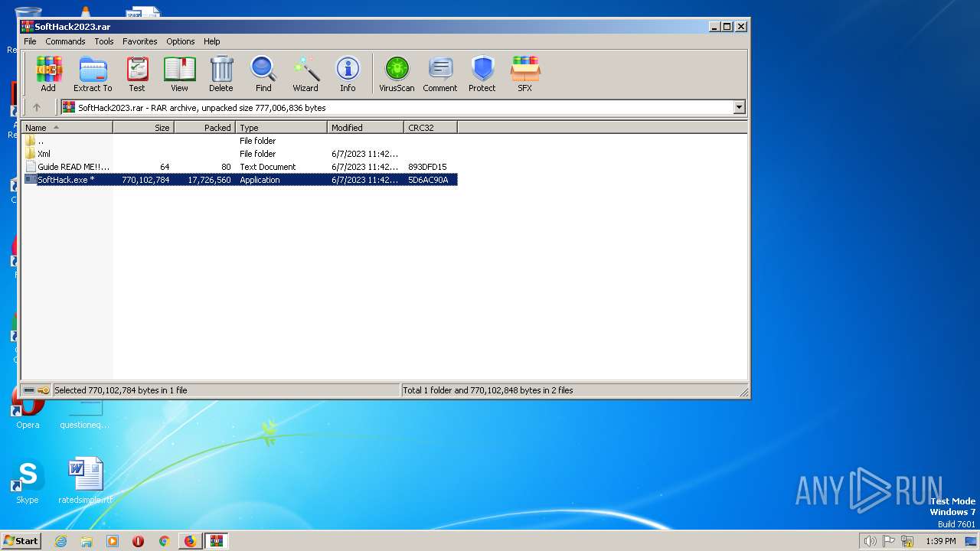980x551 pixels.
Task: Open the Opera desktop shortcut
Action: pos(28,407)
